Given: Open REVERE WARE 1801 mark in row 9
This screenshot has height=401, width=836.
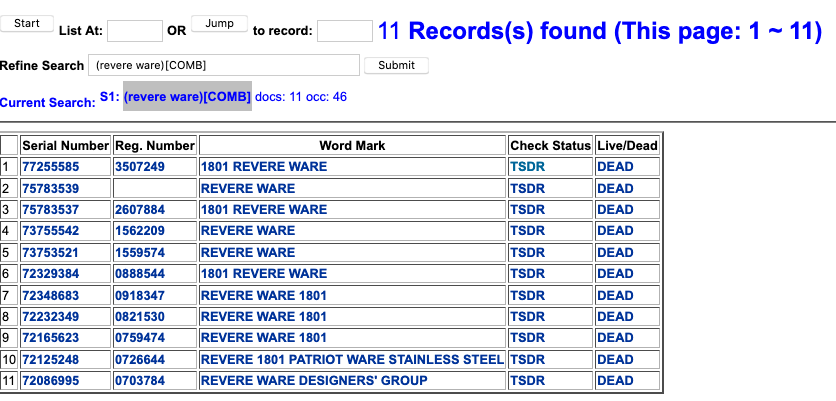Looking at the screenshot, I should (264, 338).
